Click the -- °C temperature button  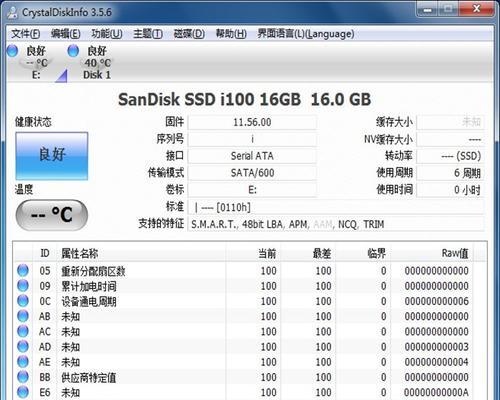coord(52,215)
